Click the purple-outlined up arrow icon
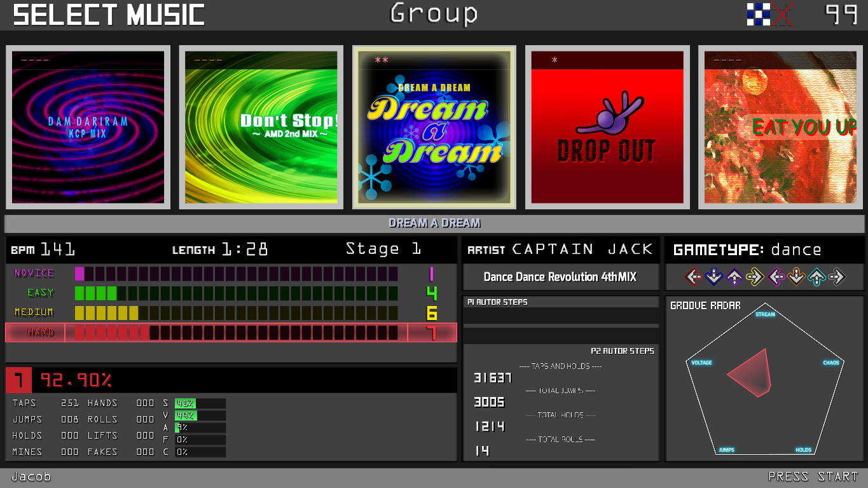This screenshot has height=488, width=868. [734, 277]
